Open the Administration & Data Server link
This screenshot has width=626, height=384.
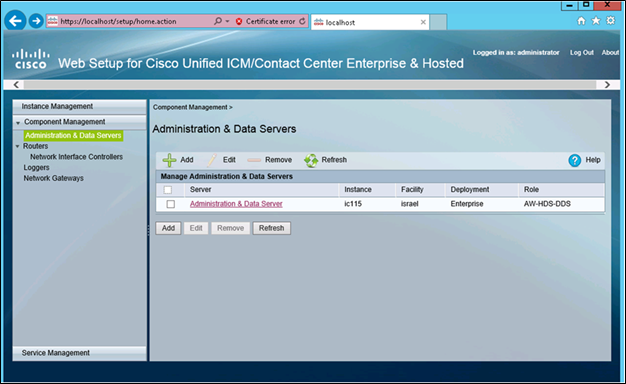tap(236, 204)
